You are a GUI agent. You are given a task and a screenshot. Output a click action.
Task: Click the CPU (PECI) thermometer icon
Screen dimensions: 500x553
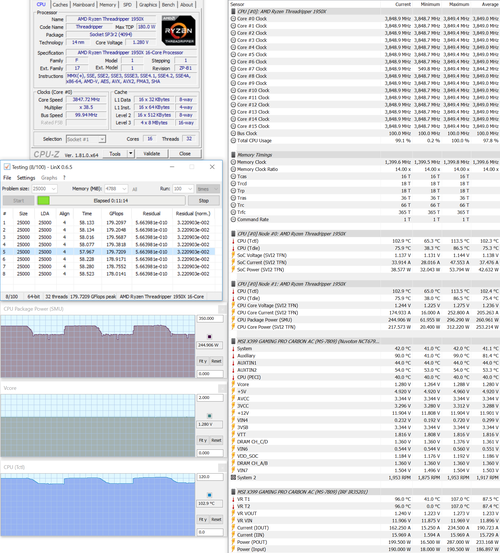pyautogui.click(x=233, y=377)
